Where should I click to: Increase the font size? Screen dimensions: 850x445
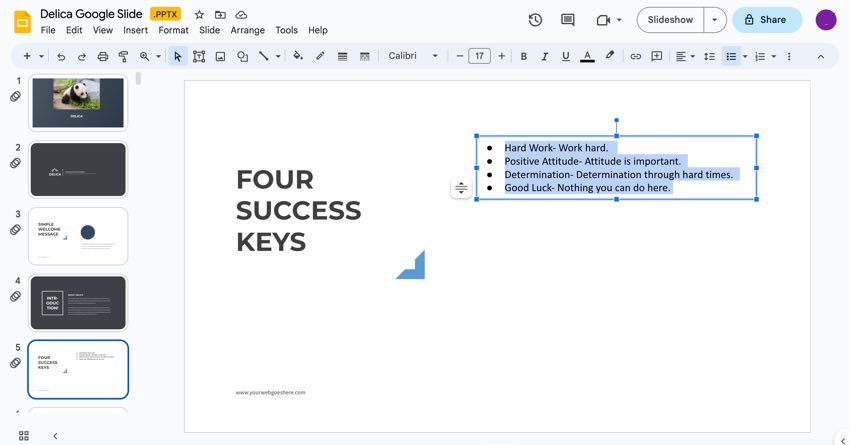501,56
